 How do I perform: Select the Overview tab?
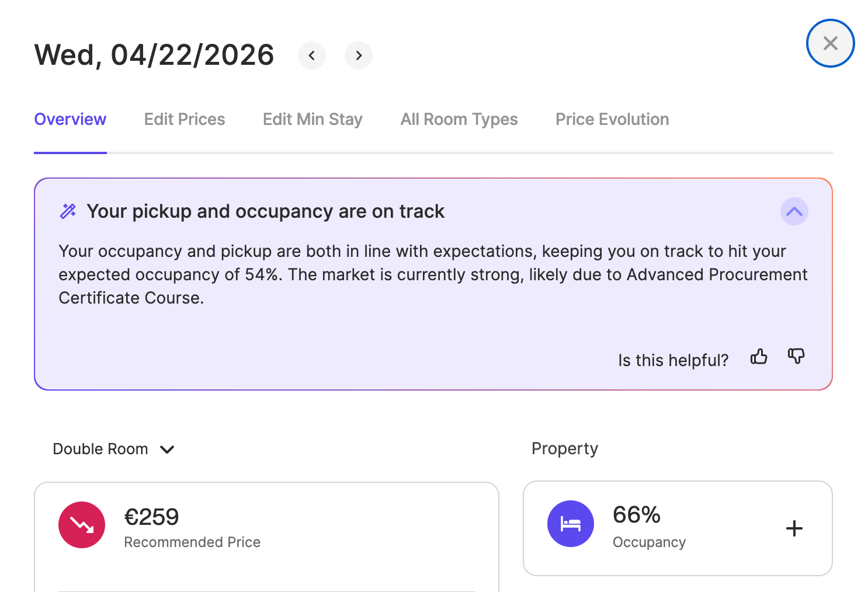click(x=70, y=119)
